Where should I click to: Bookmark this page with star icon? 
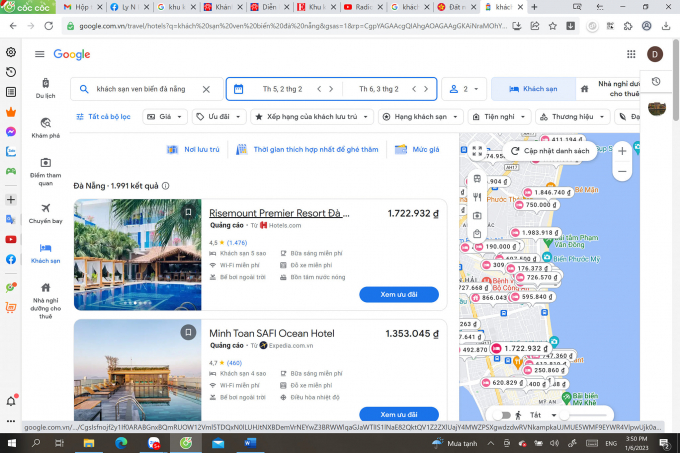552,26
